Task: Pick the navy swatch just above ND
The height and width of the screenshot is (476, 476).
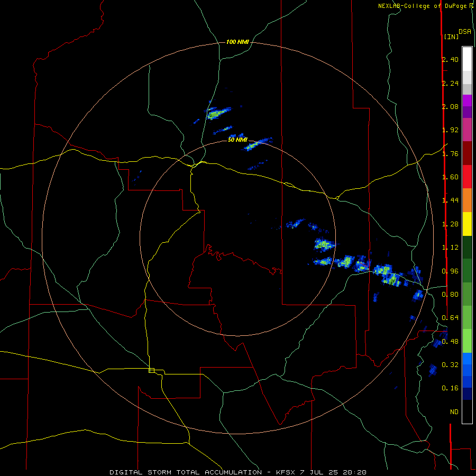Action: (467, 393)
